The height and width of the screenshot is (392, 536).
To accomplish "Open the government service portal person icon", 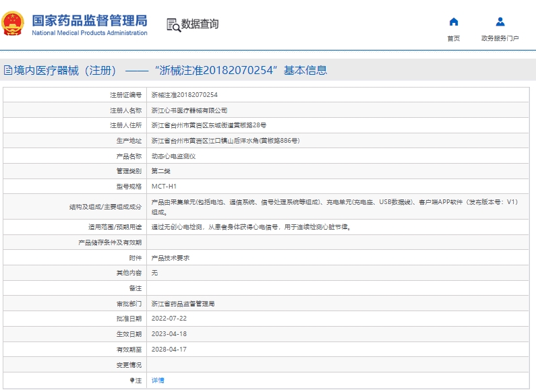I will pyautogui.click(x=500, y=22).
